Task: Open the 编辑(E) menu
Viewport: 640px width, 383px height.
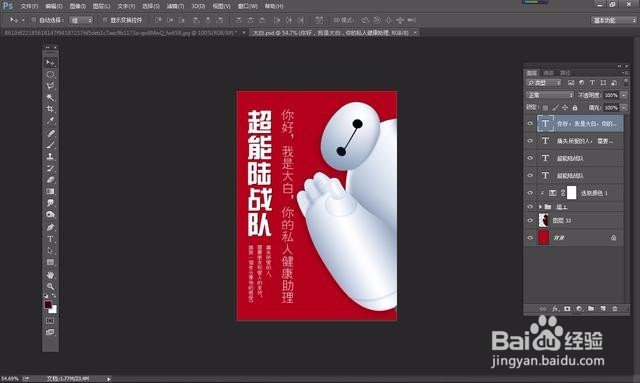Action: click(x=54, y=6)
